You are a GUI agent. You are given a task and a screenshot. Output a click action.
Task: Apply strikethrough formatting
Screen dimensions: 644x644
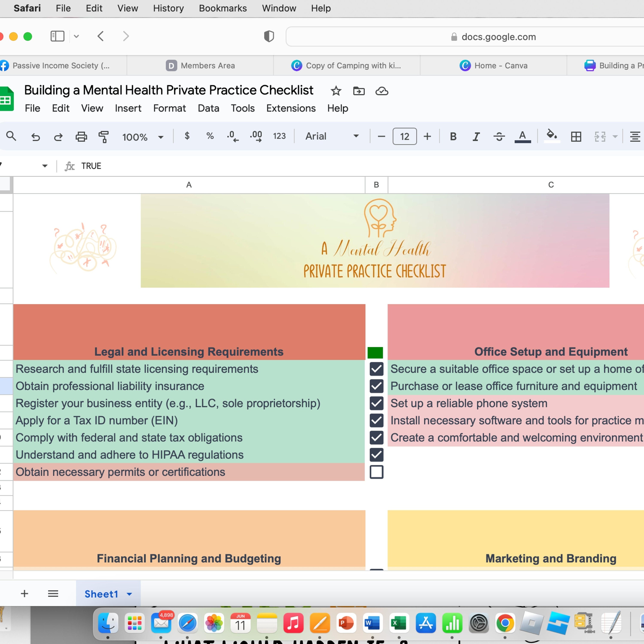(499, 136)
